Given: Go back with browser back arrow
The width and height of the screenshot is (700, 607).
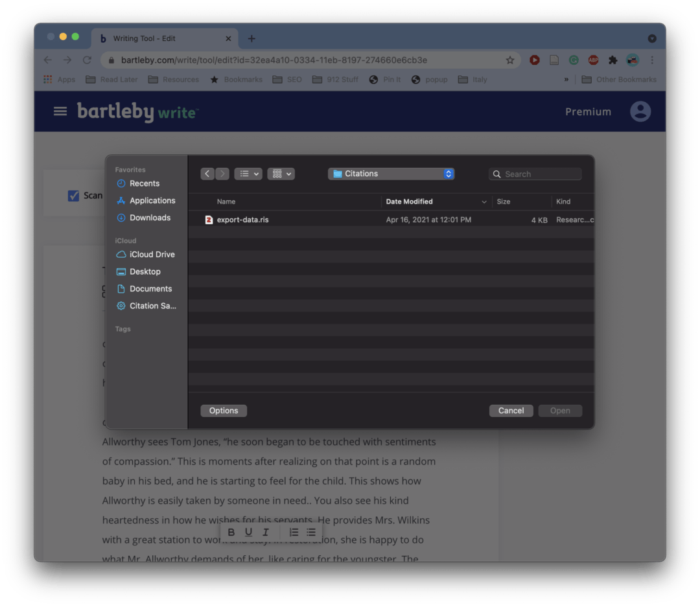Looking at the screenshot, I should tap(48, 60).
